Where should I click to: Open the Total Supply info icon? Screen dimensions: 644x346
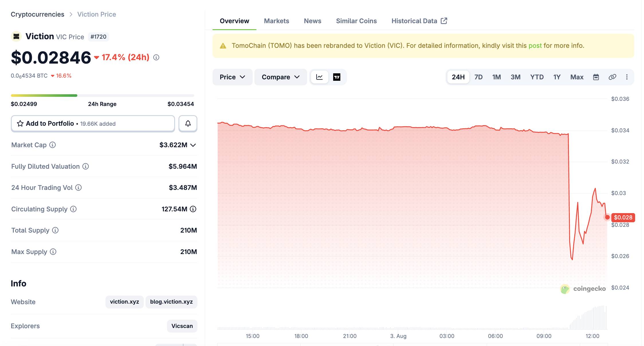pos(55,230)
